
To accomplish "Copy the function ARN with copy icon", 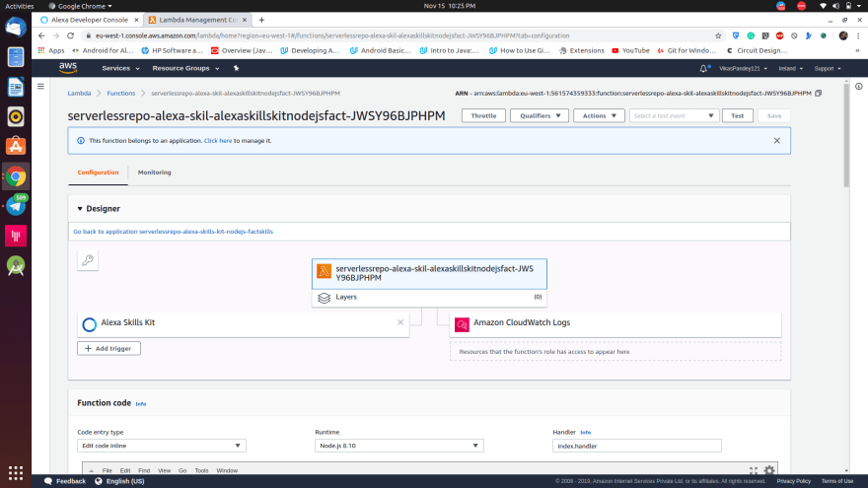I will pos(818,93).
